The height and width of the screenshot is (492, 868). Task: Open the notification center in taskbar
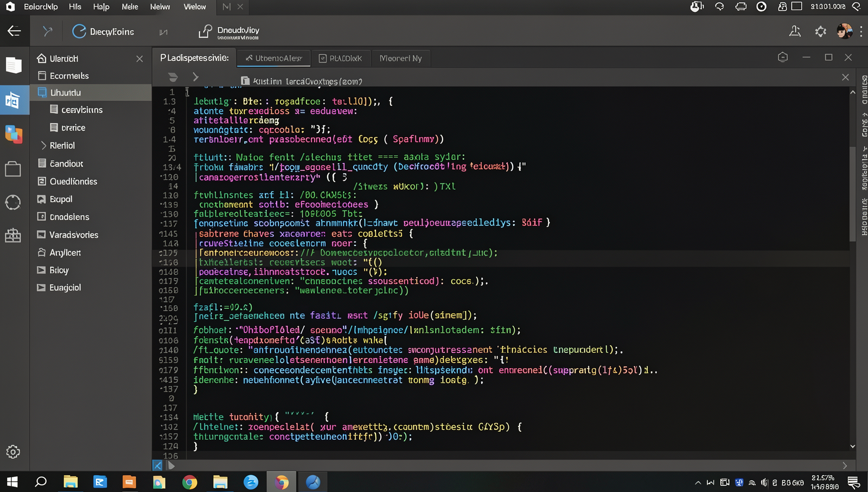(853, 482)
